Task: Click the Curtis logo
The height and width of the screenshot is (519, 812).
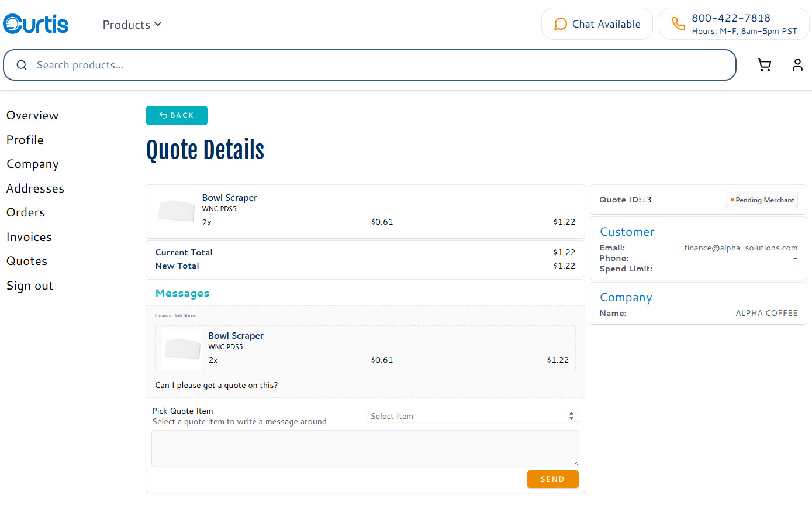Action: point(36,24)
